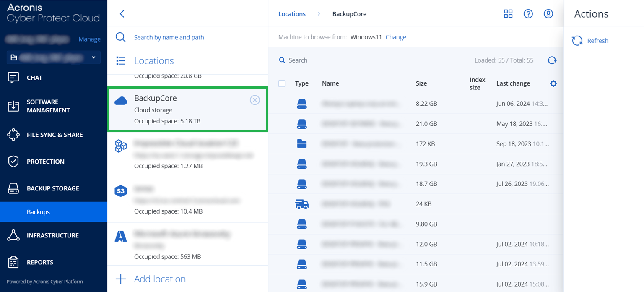Screen dimensions: 644x292
Task: Click the table column settings gear icon
Action: (x=553, y=83)
